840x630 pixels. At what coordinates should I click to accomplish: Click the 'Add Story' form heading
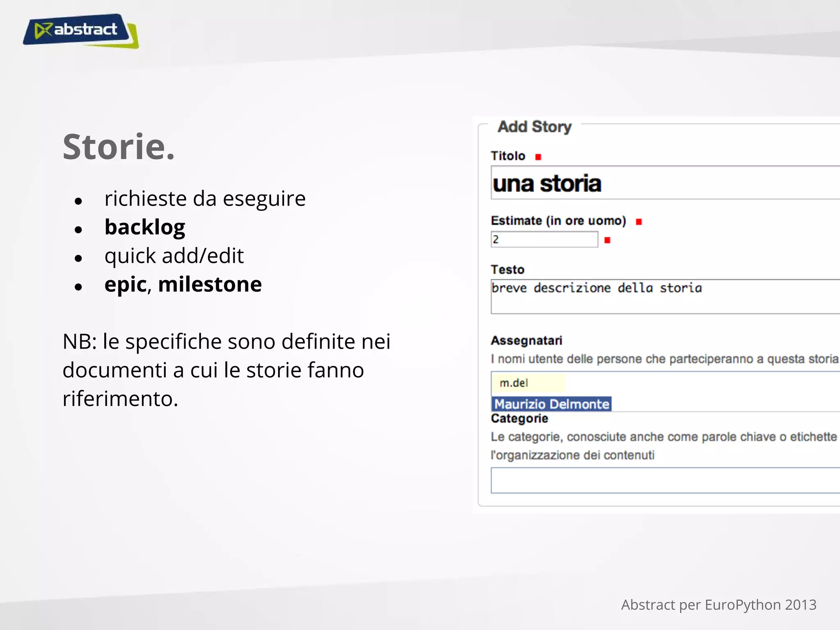(534, 127)
